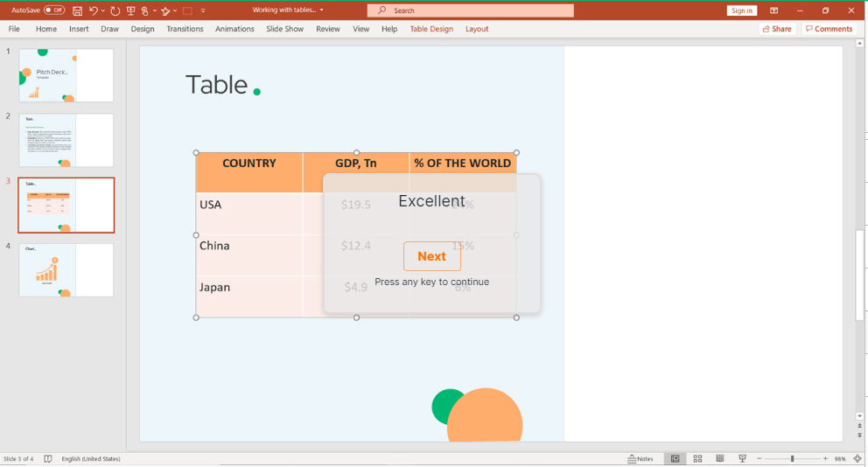Open the Animations tab
868x467 pixels.
(x=234, y=29)
